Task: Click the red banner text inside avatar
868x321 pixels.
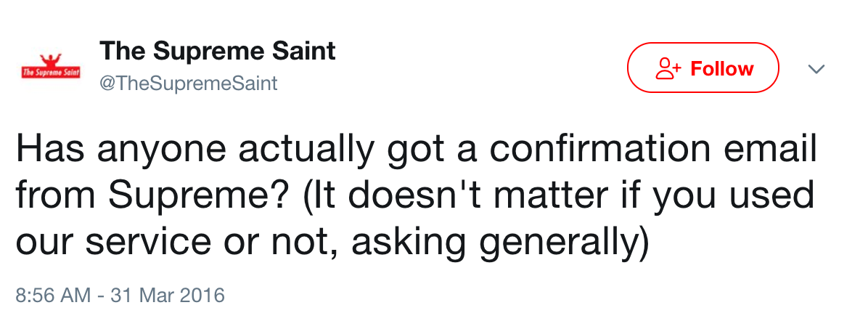Action: click(50, 73)
